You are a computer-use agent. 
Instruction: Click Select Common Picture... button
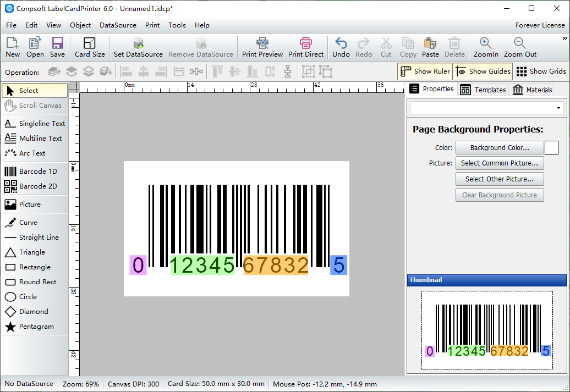[500, 163]
